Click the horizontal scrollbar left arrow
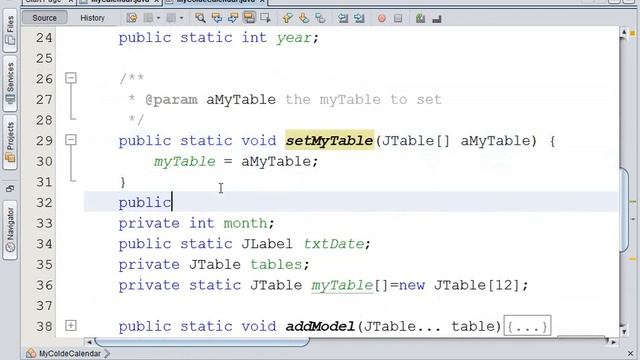Image resolution: width=640 pixels, height=360 pixels. point(89,342)
